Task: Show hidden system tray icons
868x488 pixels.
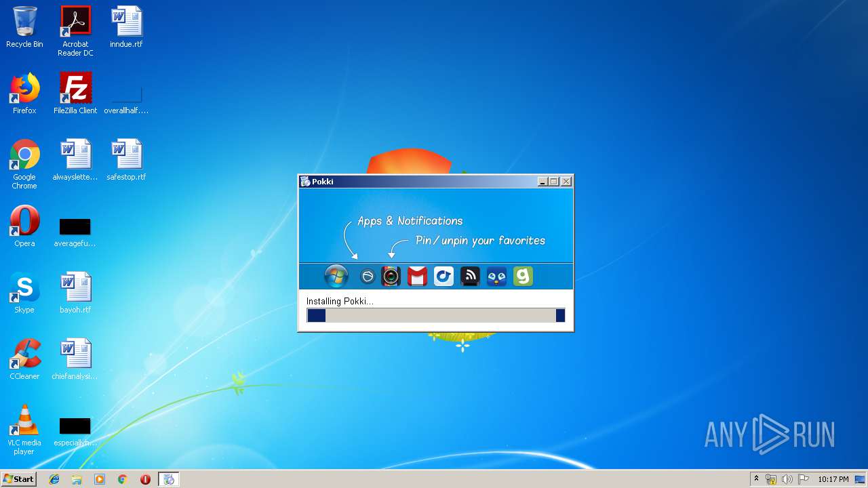Action: tap(756, 479)
